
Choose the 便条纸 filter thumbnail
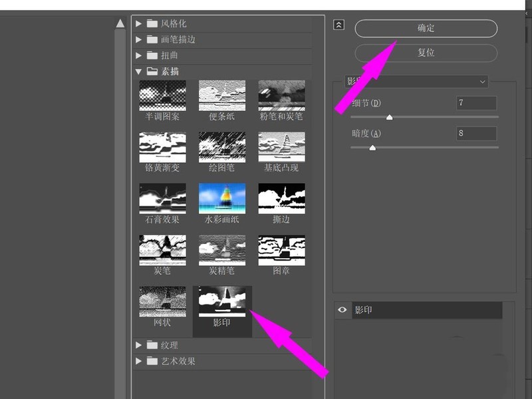click(222, 96)
